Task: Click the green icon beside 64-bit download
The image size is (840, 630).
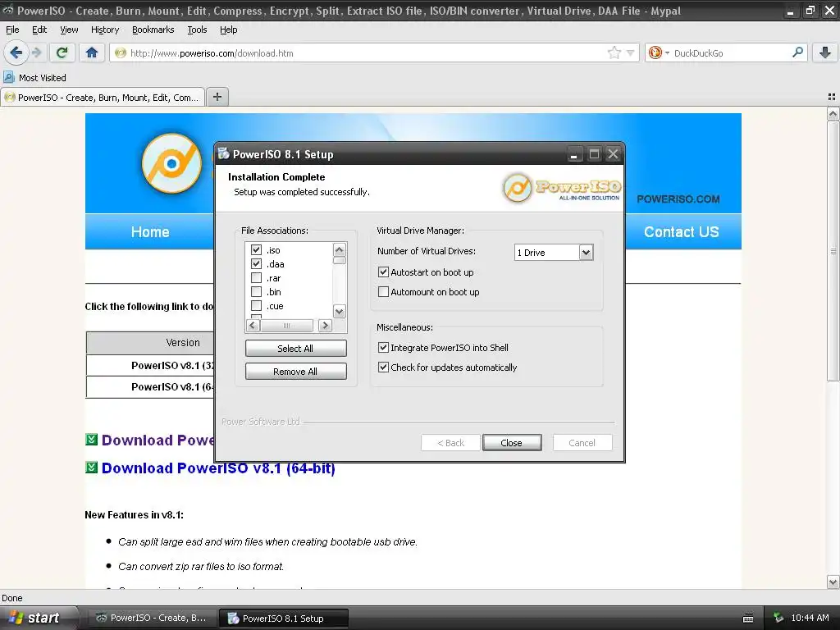Action: (92, 467)
